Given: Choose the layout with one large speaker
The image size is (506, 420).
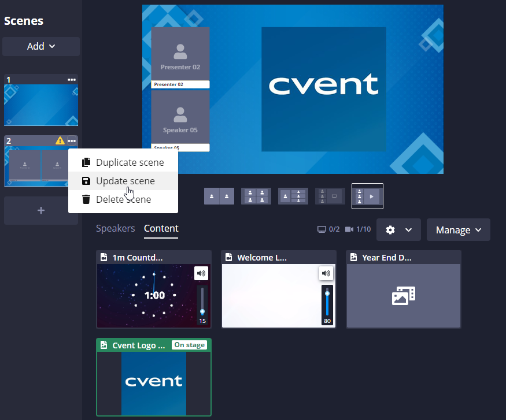Looking at the screenshot, I should click(293, 196).
